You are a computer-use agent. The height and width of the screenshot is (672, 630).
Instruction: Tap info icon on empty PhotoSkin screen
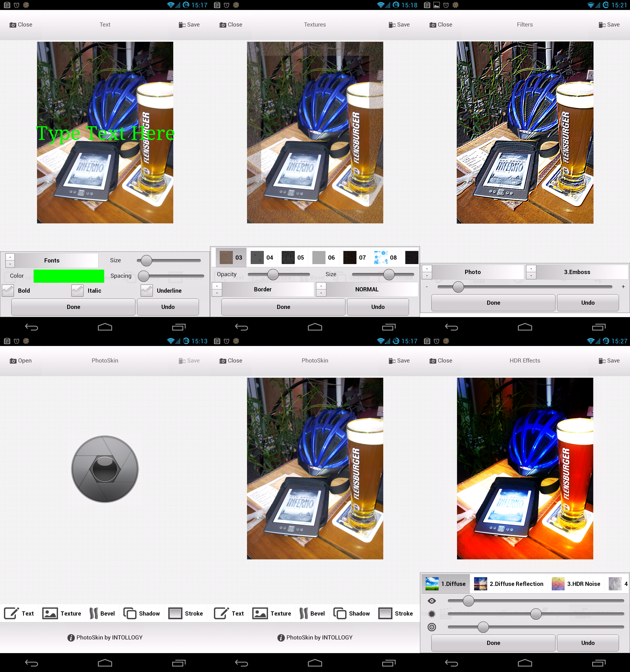(71, 638)
